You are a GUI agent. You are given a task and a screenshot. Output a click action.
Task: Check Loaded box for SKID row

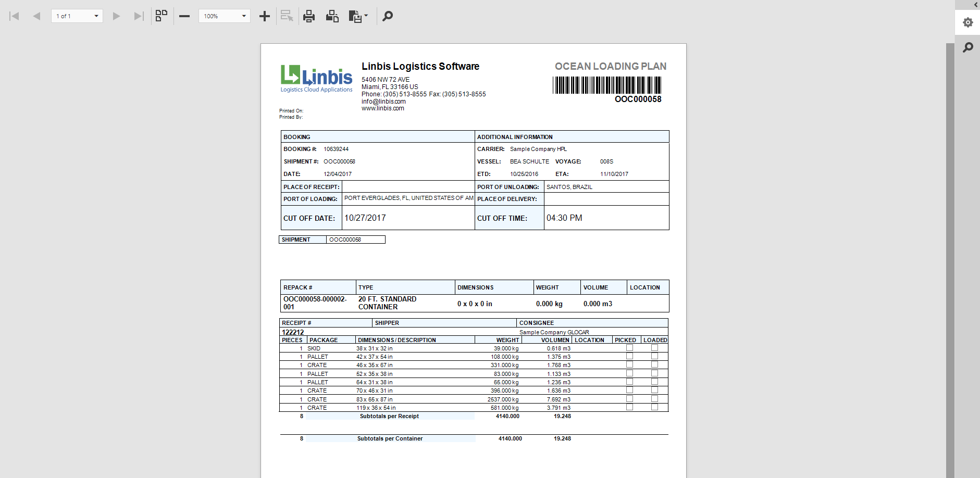tap(654, 348)
